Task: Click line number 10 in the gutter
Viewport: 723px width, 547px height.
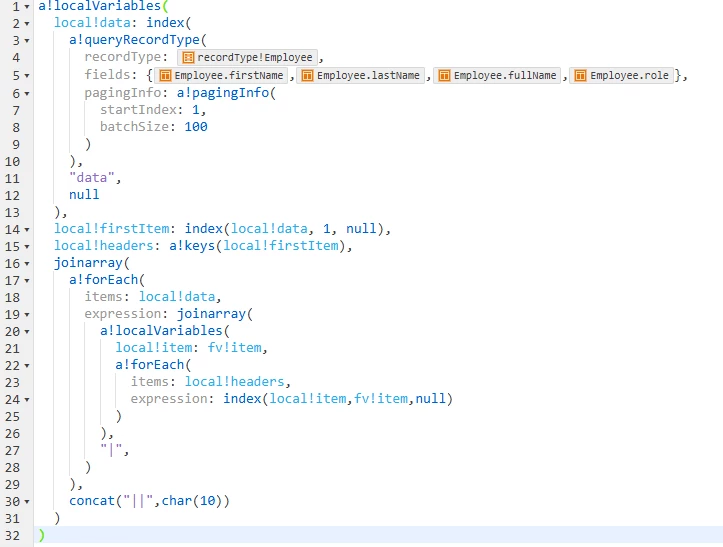Action: click(x=12, y=161)
